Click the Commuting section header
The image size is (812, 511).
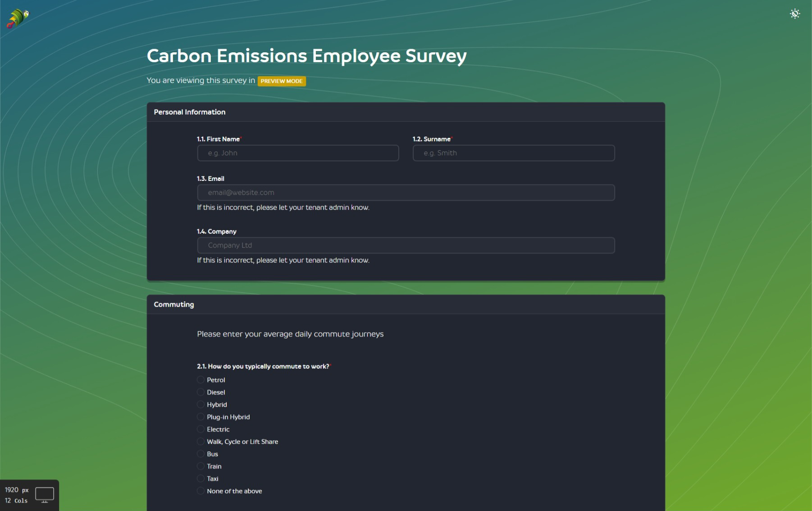pos(406,304)
